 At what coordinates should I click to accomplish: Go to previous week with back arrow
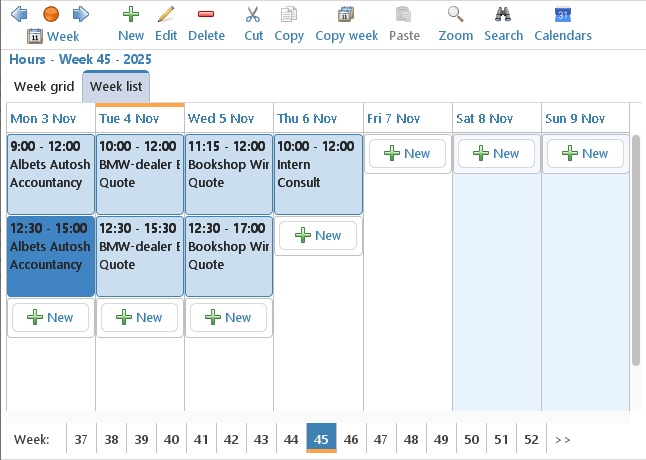pos(19,14)
